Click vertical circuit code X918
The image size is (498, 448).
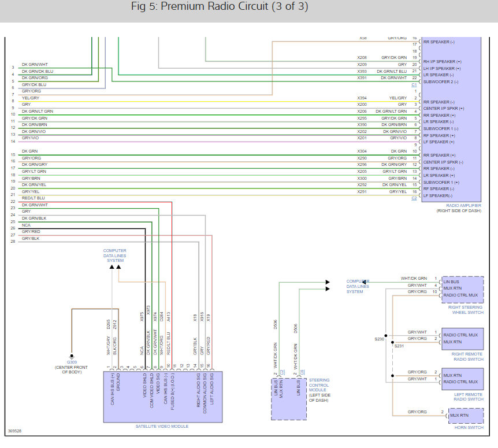coord(202,316)
